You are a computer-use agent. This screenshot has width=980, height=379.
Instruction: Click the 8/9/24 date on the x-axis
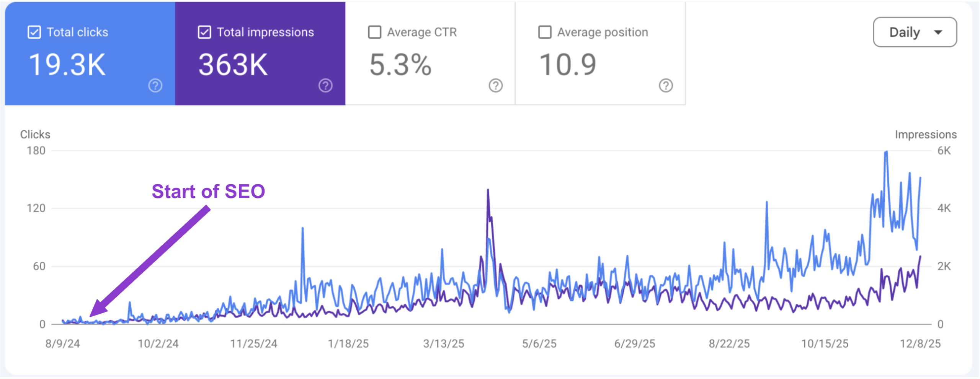pyautogui.click(x=62, y=343)
